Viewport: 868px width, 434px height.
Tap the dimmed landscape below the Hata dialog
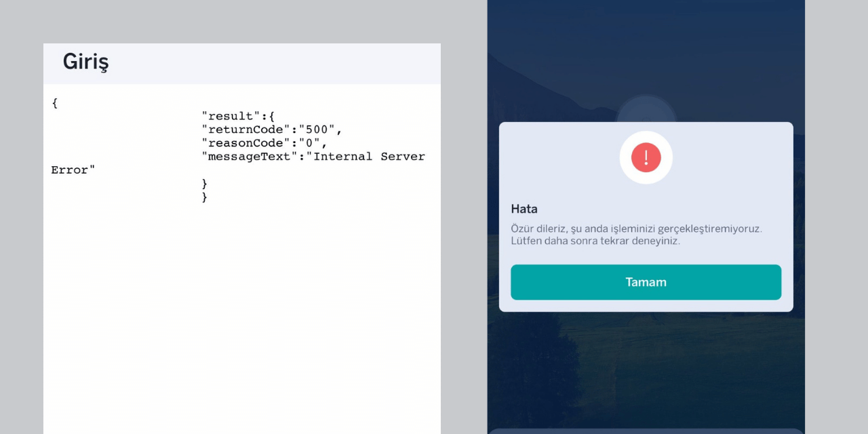[x=646, y=366]
